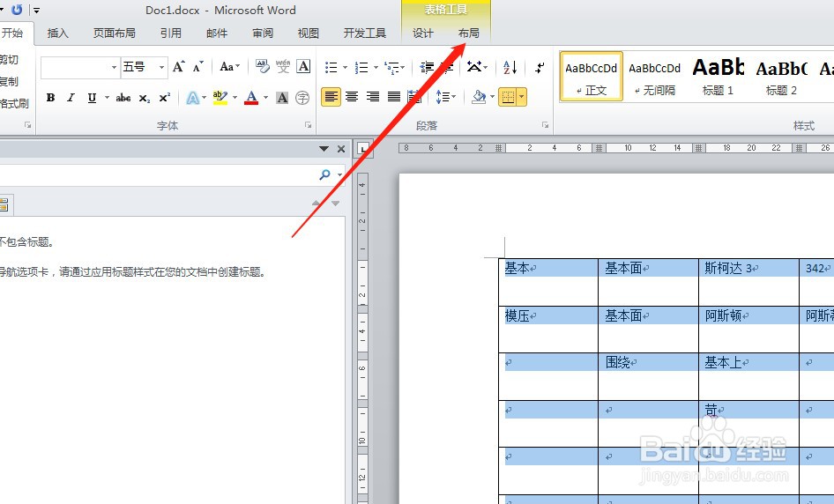The image size is (834, 504).
Task: Toggle italic formatting button
Action: 71,98
